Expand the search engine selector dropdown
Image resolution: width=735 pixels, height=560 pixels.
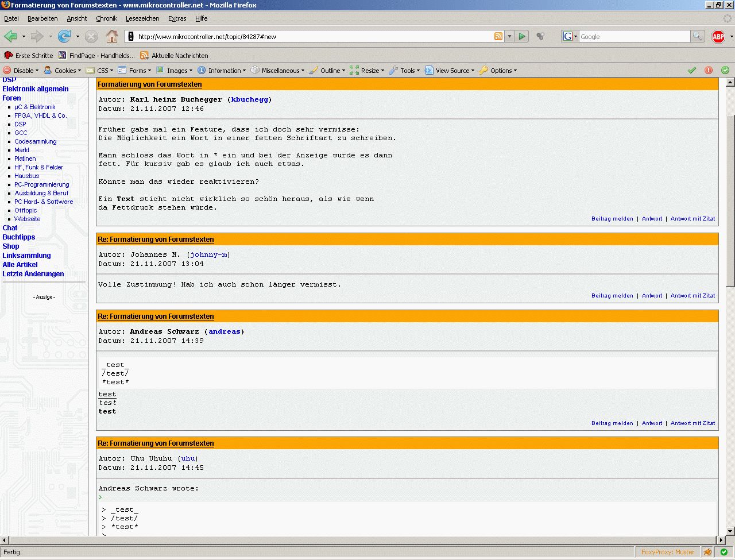pos(570,37)
